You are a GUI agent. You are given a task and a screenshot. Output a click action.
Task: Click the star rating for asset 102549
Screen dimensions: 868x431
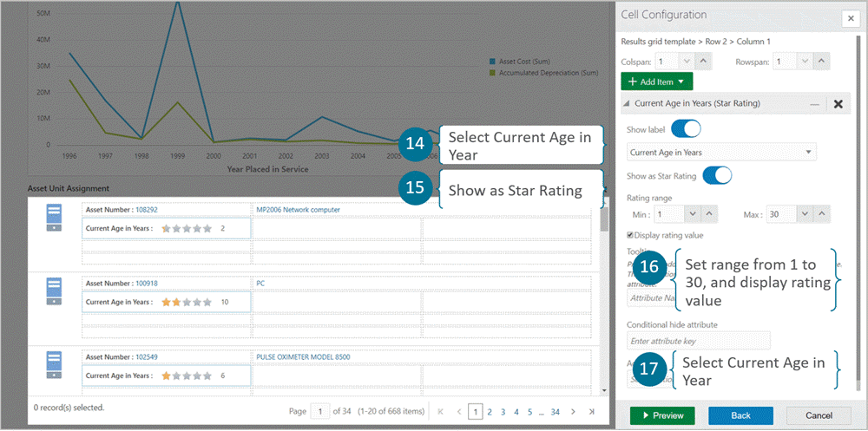(x=187, y=375)
